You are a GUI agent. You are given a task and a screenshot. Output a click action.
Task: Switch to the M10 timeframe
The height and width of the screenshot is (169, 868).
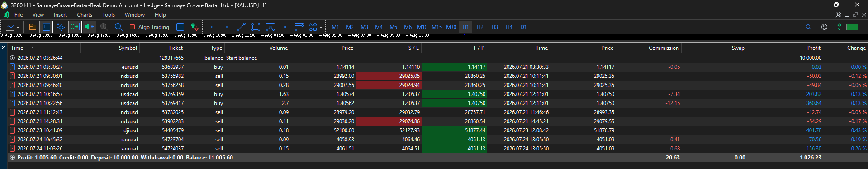click(x=422, y=27)
